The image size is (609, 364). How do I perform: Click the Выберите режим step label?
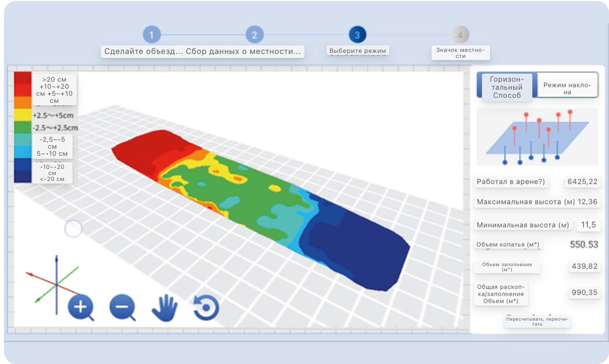357,51
